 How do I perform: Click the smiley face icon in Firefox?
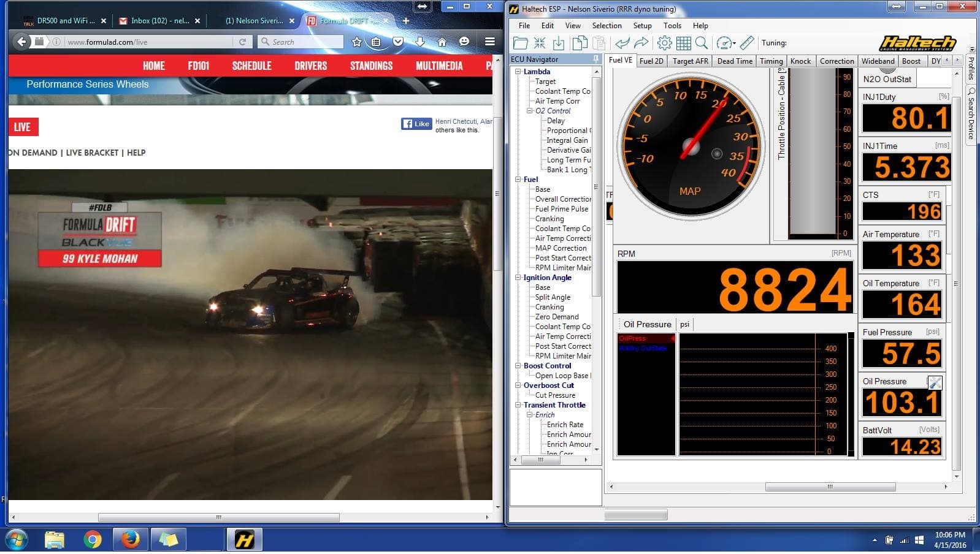coord(464,42)
